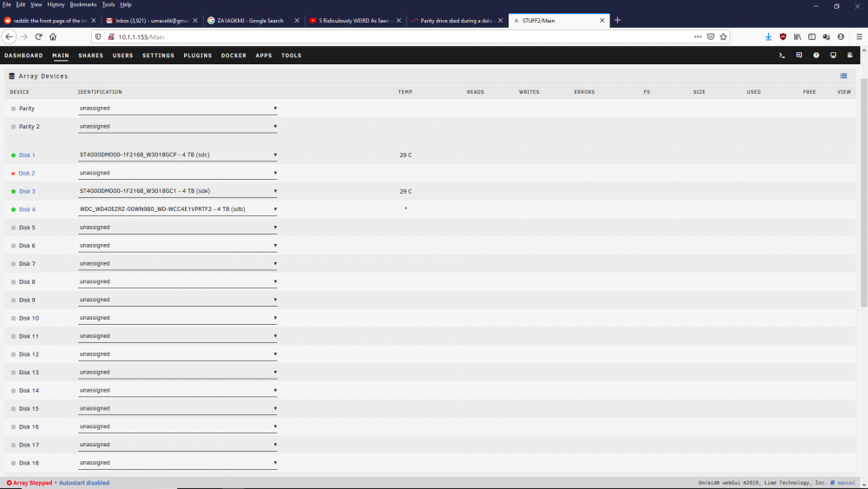Open the Plugins tab
This screenshot has height=489, width=868.
coord(198,56)
